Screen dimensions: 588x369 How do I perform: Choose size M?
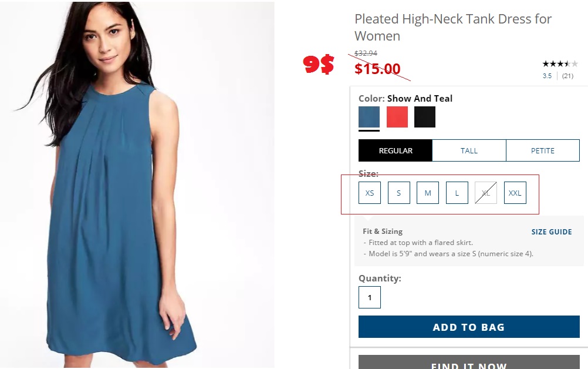point(428,193)
